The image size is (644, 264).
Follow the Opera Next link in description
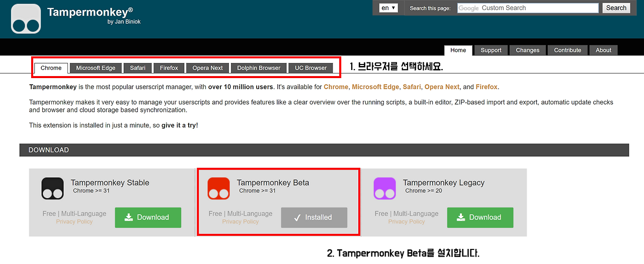(x=442, y=87)
